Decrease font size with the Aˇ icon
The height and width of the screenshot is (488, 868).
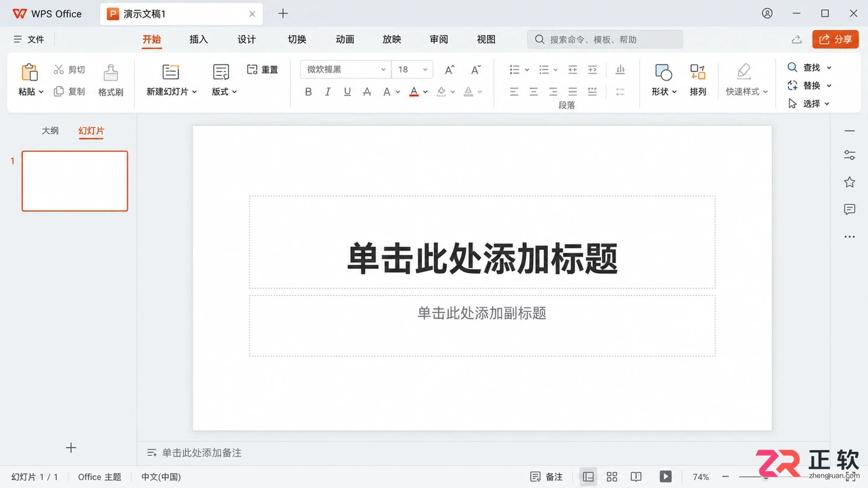click(476, 69)
